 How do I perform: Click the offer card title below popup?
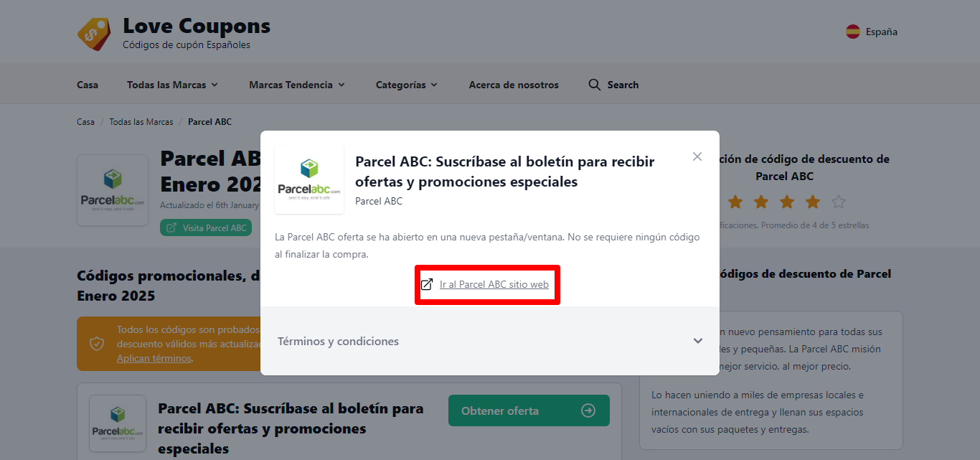(x=291, y=428)
